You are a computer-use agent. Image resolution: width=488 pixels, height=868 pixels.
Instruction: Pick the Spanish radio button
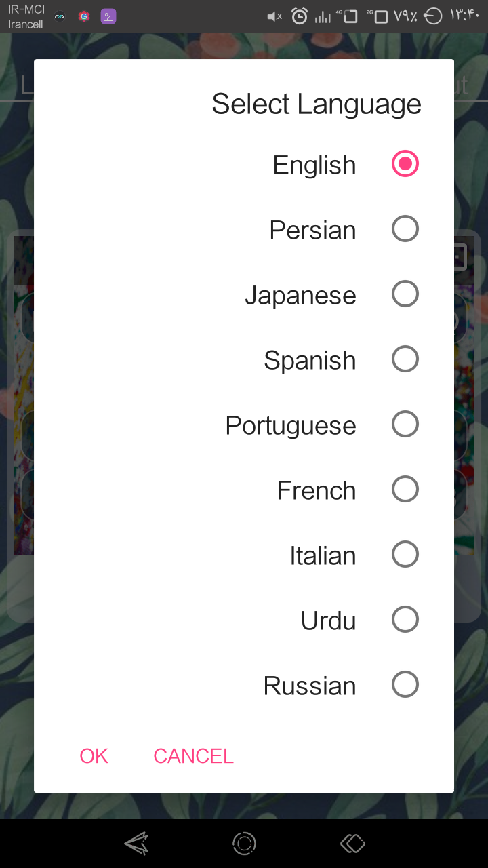[405, 359]
